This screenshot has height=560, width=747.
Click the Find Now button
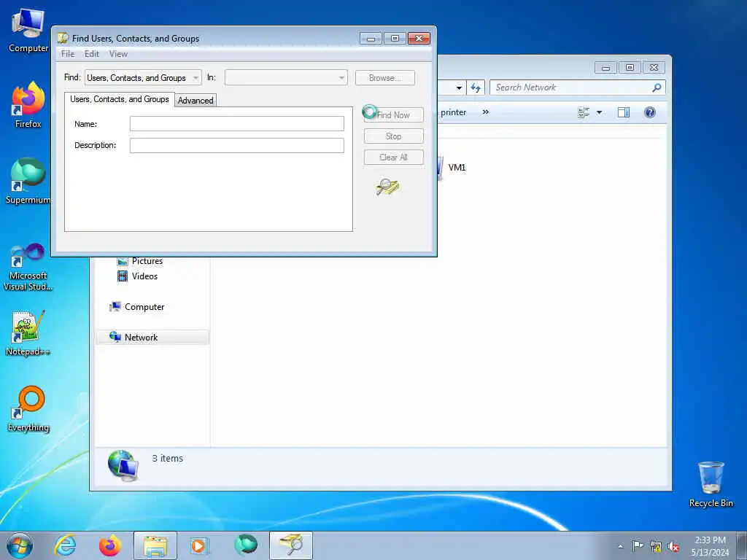click(x=393, y=114)
